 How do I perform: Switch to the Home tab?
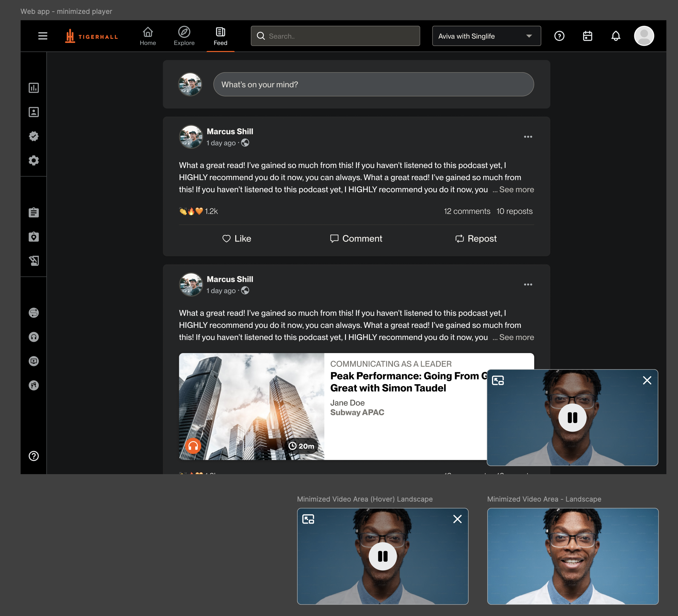(x=148, y=36)
